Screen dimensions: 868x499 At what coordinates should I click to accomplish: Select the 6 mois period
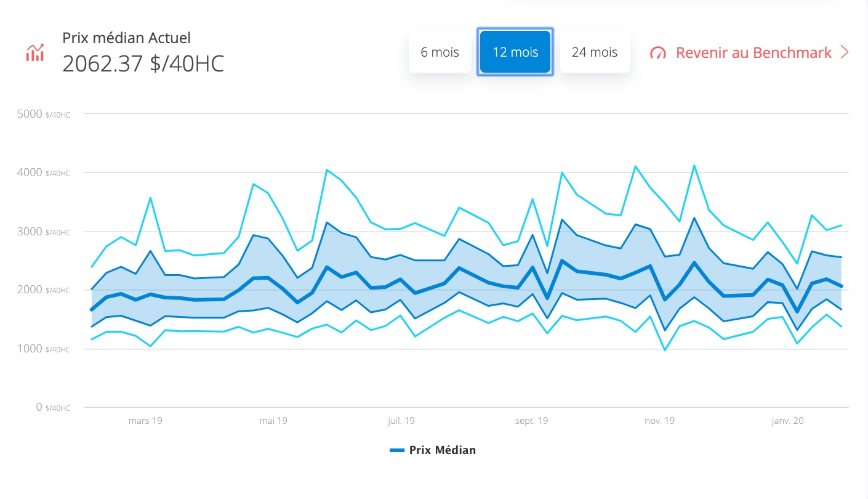[x=440, y=52]
